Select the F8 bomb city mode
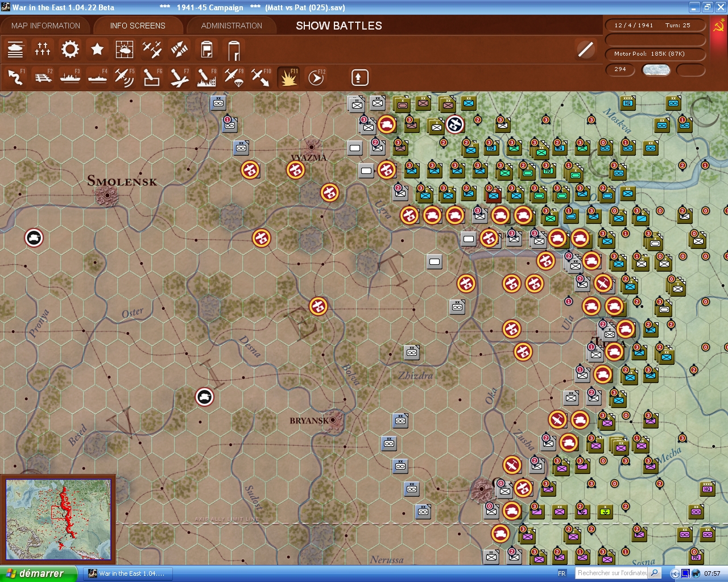Viewport: 728px width, 582px height. pyautogui.click(x=206, y=77)
